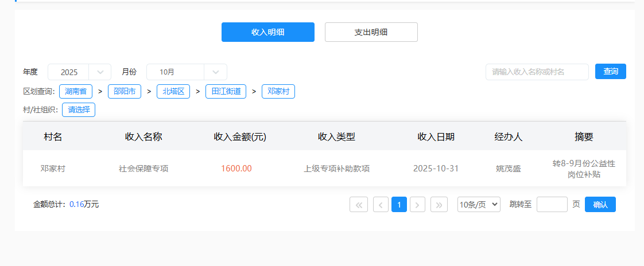Go to last page double-arrow icon
The height and width of the screenshot is (266, 644).
pos(439,205)
